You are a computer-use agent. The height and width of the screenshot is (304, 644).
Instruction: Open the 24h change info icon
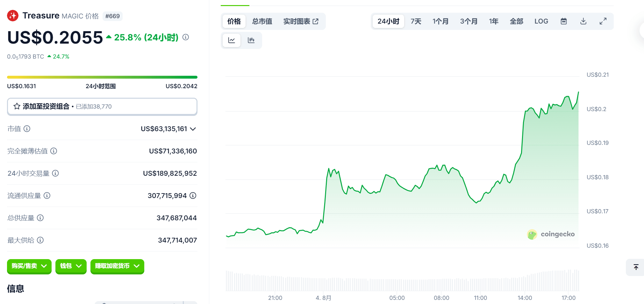[x=186, y=37]
